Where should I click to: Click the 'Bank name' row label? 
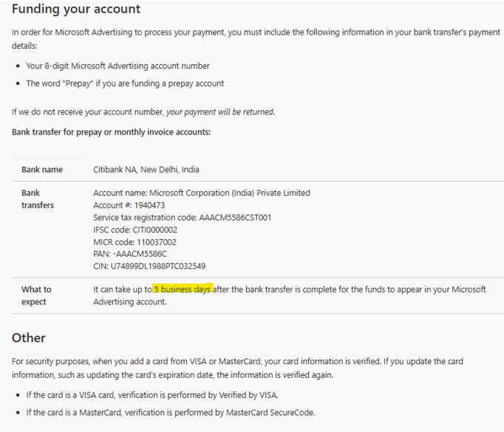(x=42, y=170)
